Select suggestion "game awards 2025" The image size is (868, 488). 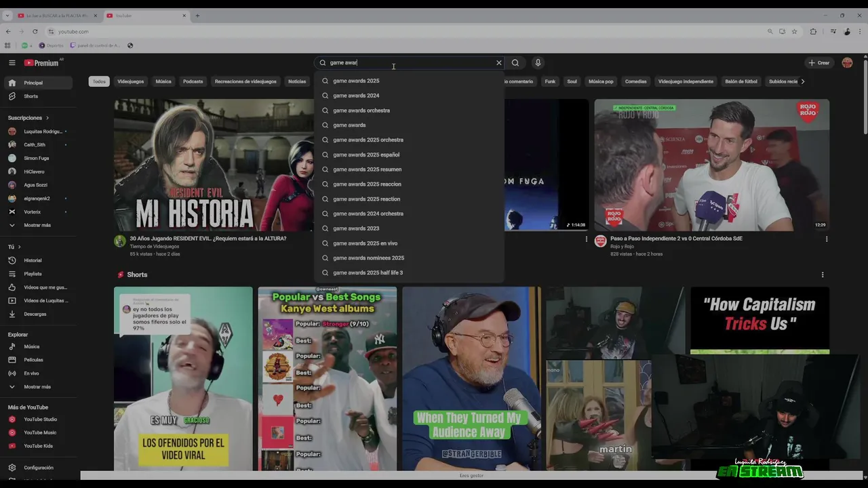[409, 81]
